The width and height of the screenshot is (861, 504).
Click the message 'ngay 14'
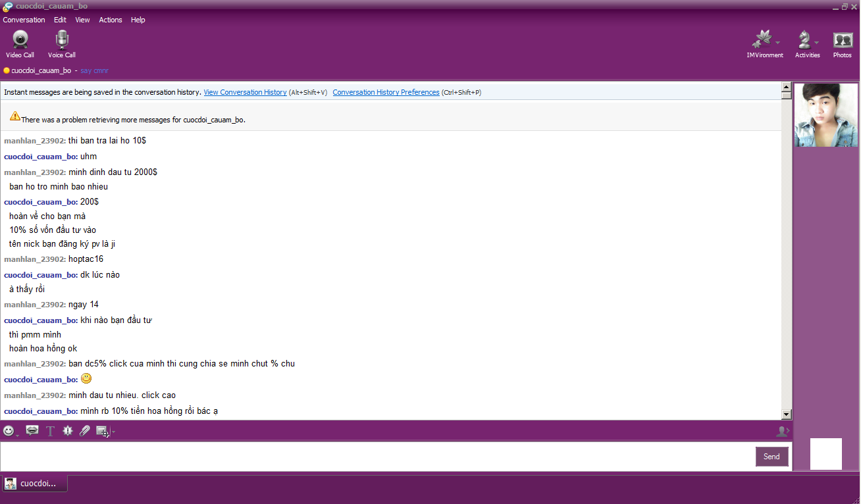(84, 305)
